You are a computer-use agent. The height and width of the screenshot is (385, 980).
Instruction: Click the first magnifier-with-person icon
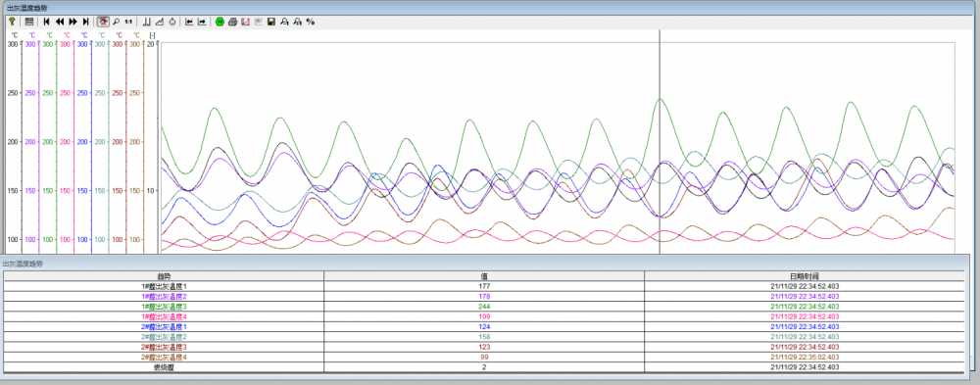coord(284,22)
